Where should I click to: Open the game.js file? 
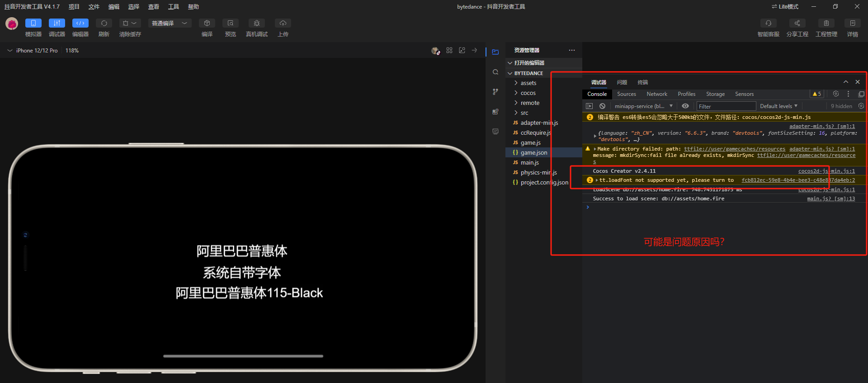(544, 143)
